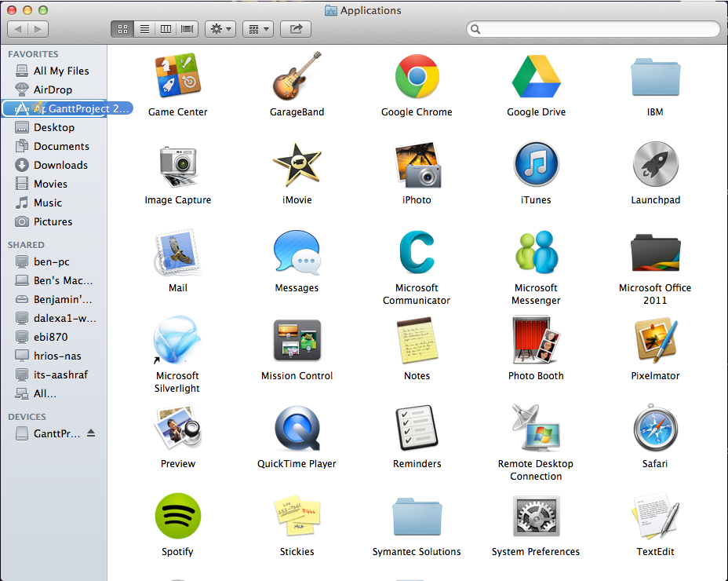
Task: Enable Cover Flow view mode
Action: point(187,29)
